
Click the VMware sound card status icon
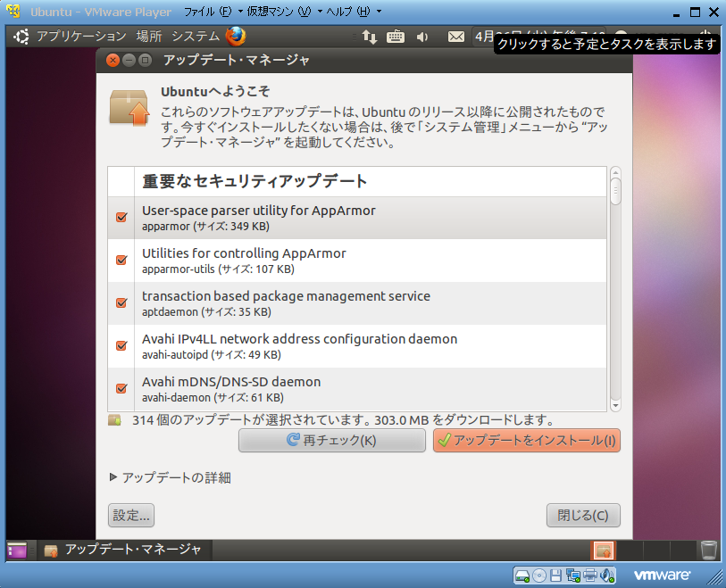click(607, 576)
